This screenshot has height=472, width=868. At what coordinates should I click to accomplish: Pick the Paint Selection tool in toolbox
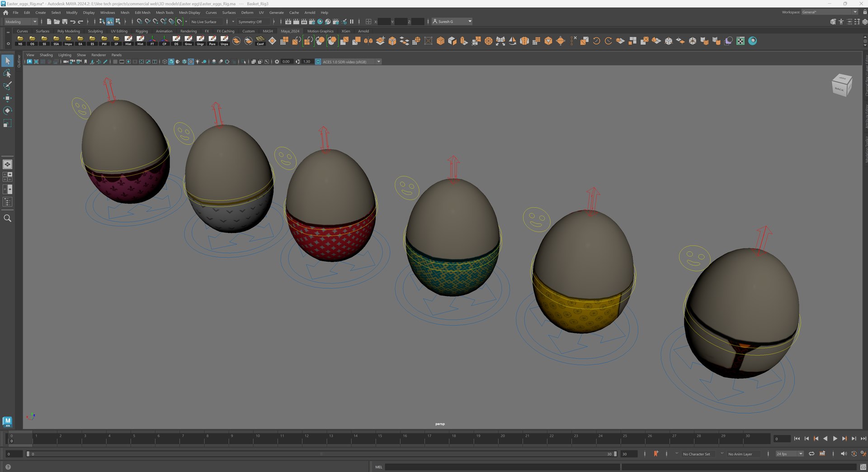coord(7,86)
